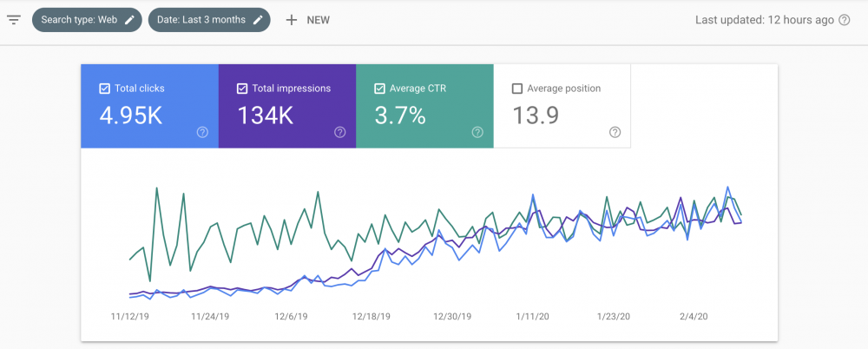Select the Total clicks 4.95K card
Viewport: 868px width, 349px height.
pyautogui.click(x=149, y=107)
